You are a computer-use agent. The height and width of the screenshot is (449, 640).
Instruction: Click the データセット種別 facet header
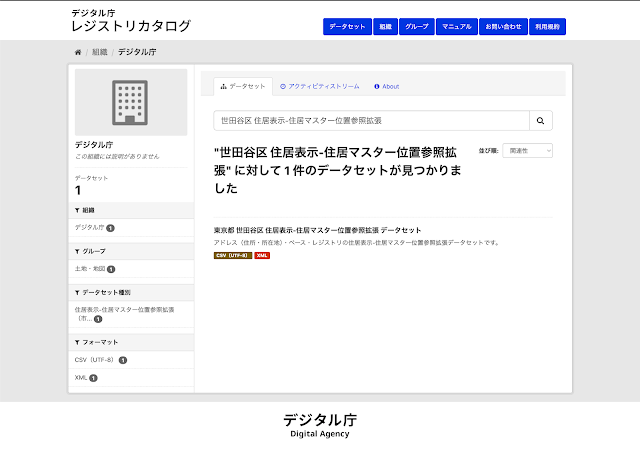pos(131,293)
